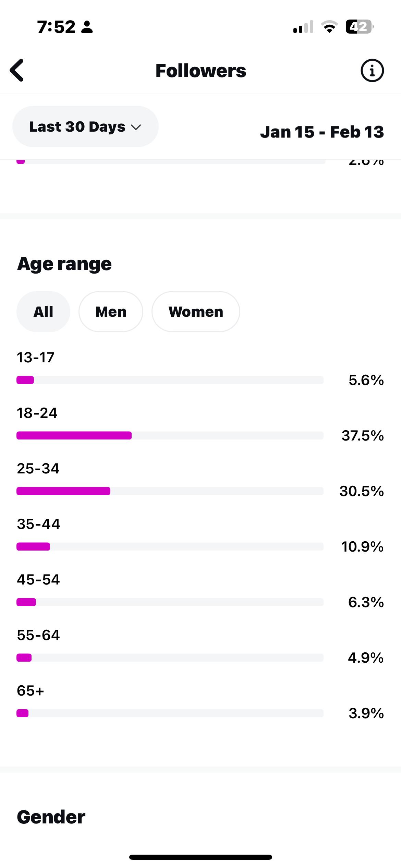Tap the 7:52 status bar clock
This screenshot has height=868, width=401.
pyautogui.click(x=56, y=27)
